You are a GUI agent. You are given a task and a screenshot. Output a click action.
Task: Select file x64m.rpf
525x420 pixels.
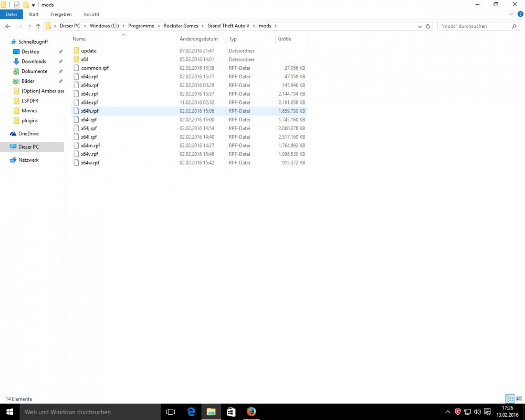click(90, 145)
